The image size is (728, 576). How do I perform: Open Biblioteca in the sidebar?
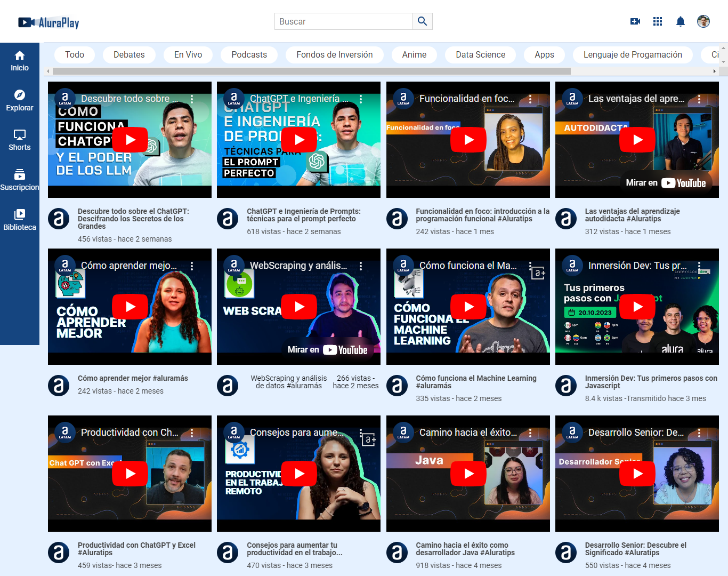20,220
